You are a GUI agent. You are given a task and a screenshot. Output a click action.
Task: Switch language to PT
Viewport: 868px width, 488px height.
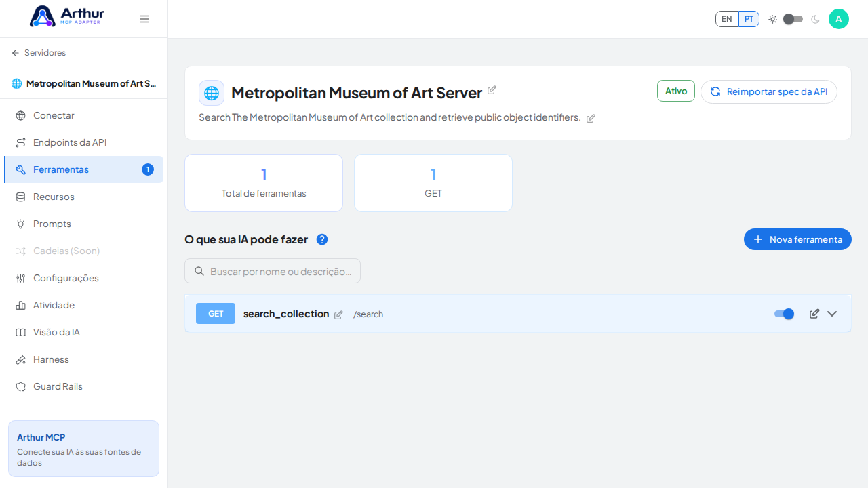(749, 19)
